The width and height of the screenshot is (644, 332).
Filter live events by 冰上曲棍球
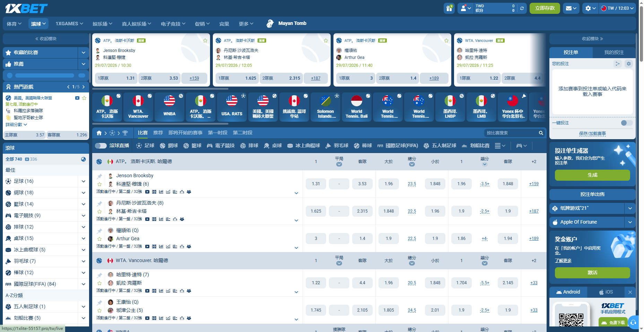304,146
